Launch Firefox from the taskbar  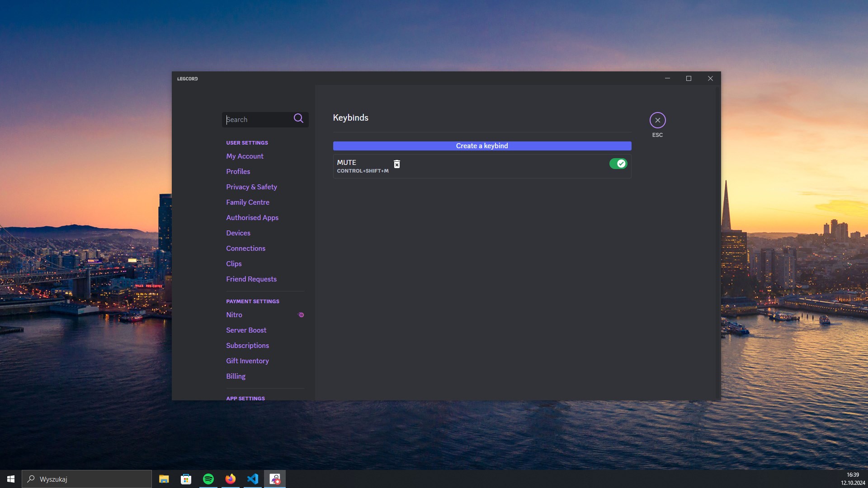coord(231,479)
